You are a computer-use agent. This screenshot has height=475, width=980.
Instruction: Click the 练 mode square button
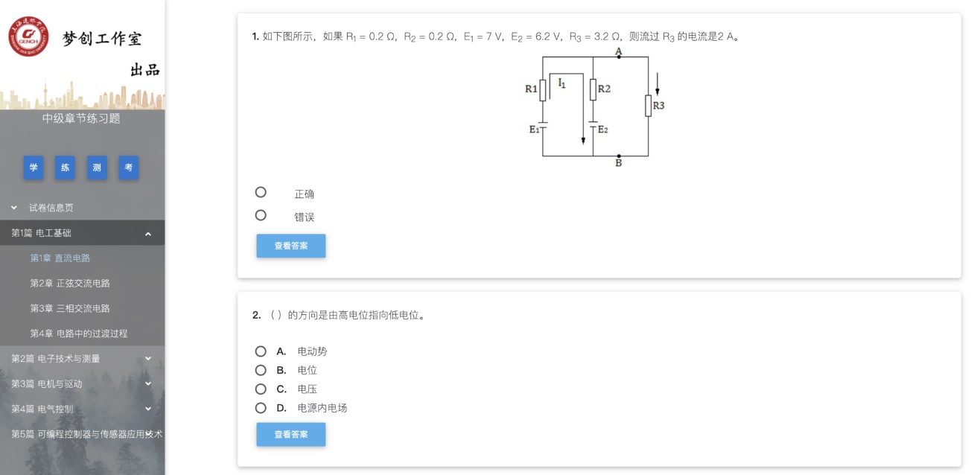coord(65,168)
